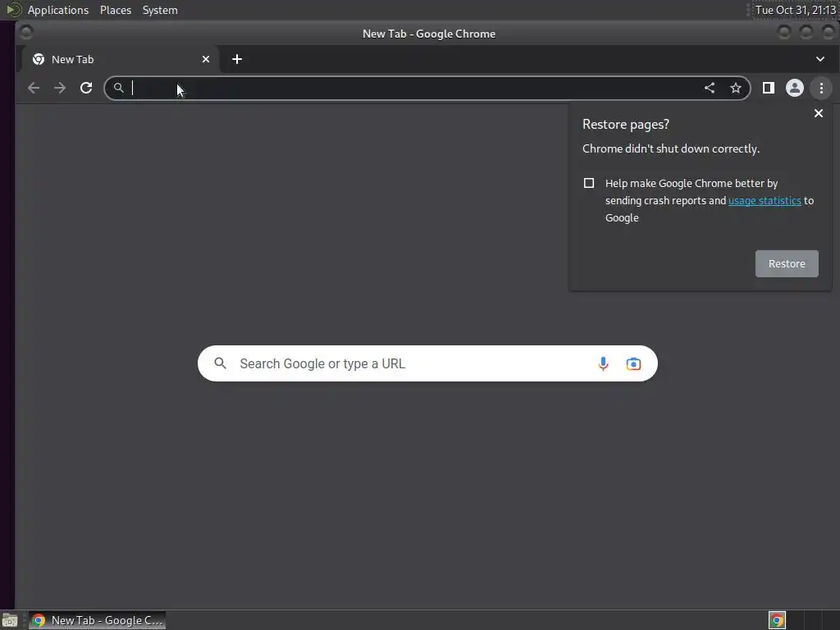The image size is (840, 630).
Task: Start a voice search with the microphone icon
Action: [603, 363]
